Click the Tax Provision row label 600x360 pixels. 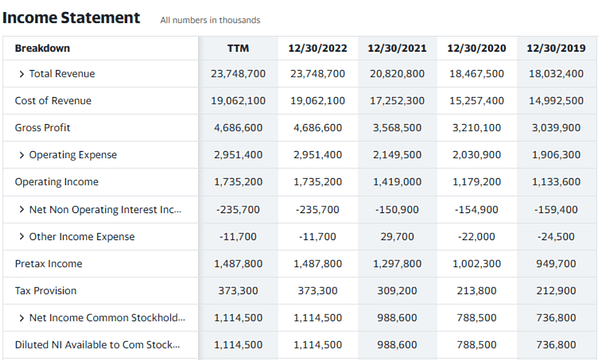pos(46,291)
